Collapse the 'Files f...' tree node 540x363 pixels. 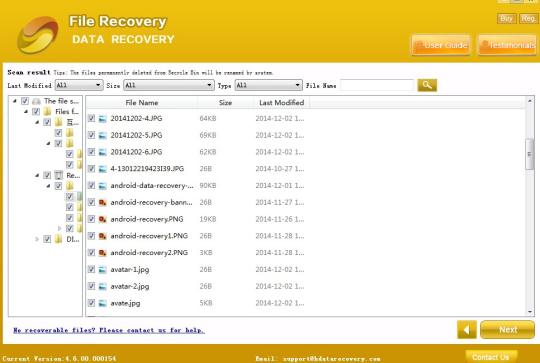pyautogui.click(x=26, y=112)
